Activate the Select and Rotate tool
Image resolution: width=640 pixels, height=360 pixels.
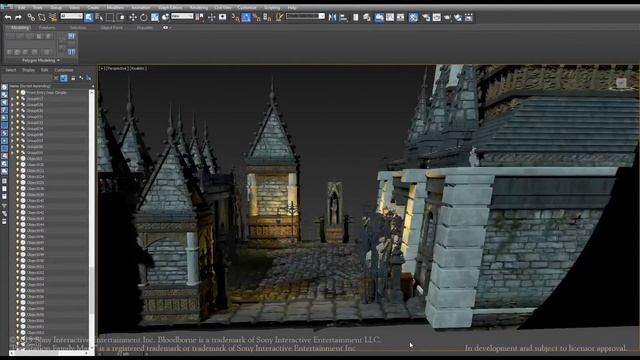coord(143,17)
